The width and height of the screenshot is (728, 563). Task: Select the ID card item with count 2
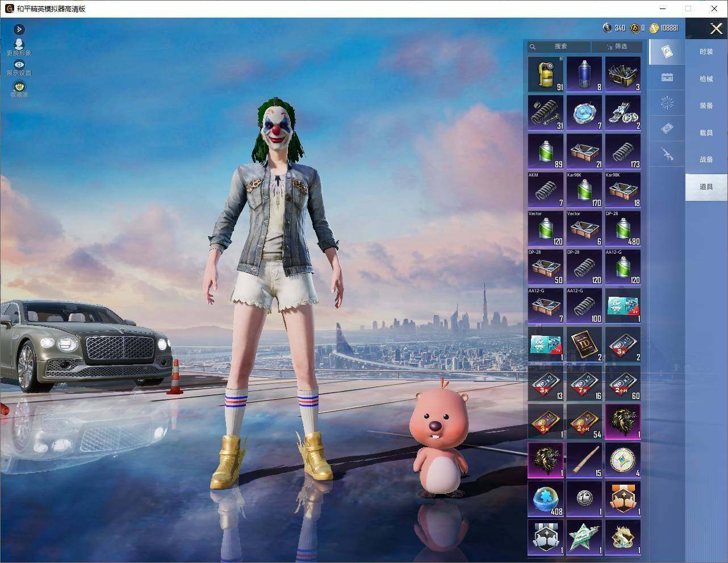[584, 344]
